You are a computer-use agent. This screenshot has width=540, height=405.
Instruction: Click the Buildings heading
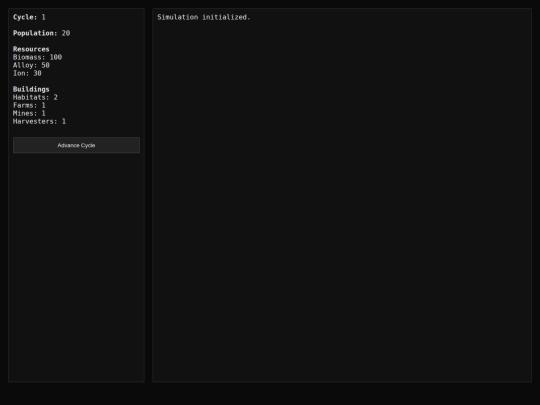tap(31, 89)
